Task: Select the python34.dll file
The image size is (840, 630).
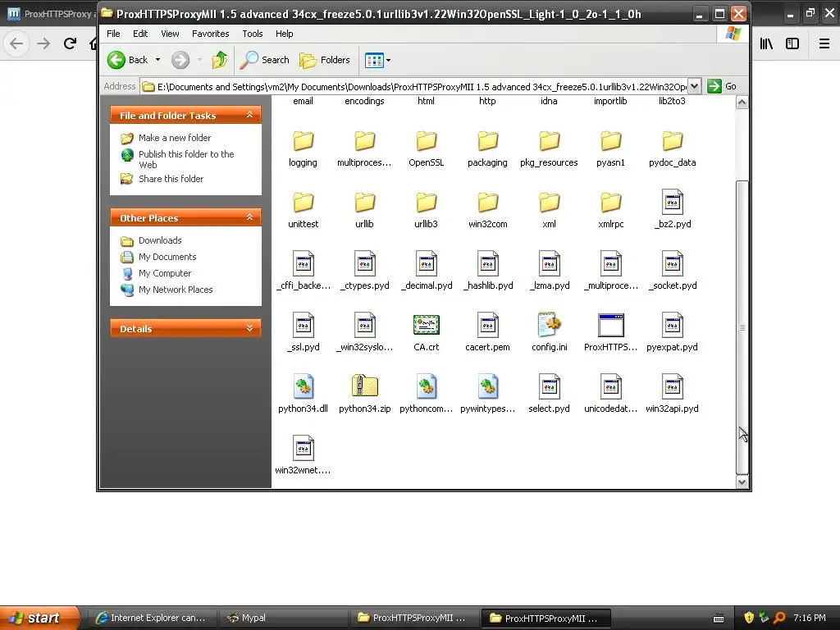Action: (x=303, y=395)
